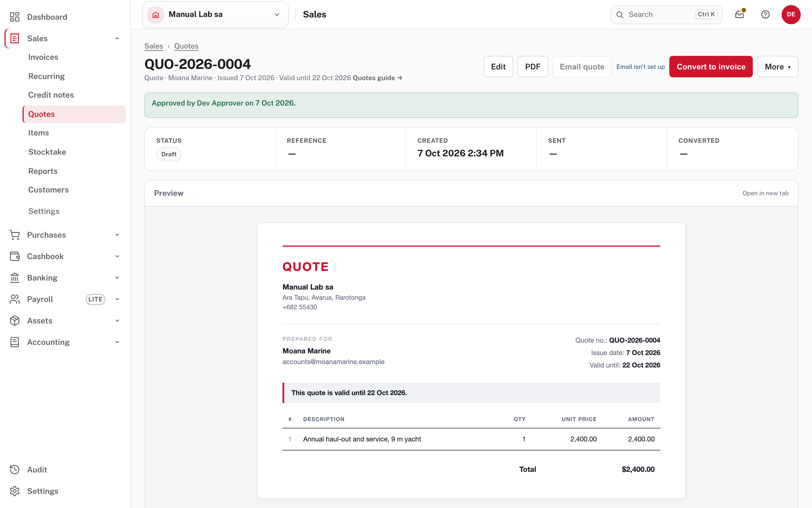Image resolution: width=812 pixels, height=508 pixels.
Task: Click the Accounting ledger icon
Action: 14,342
